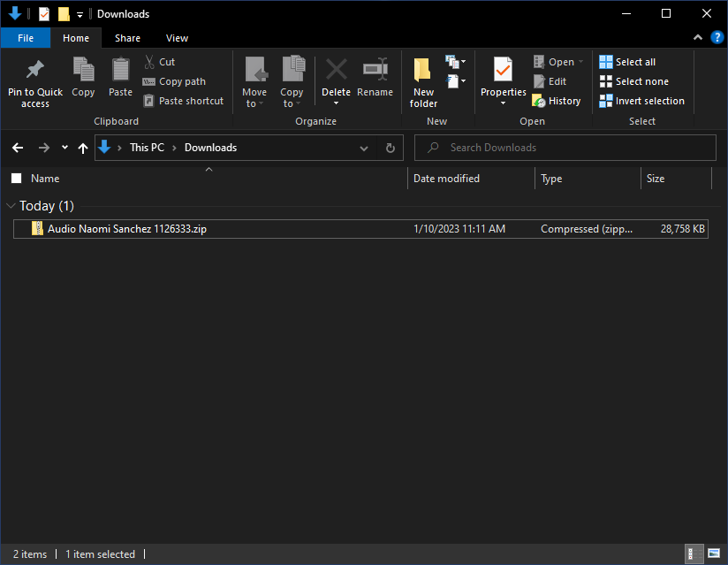Click New folder icon in Quick Access Toolbar
Image resolution: width=728 pixels, height=565 pixels.
coord(64,14)
